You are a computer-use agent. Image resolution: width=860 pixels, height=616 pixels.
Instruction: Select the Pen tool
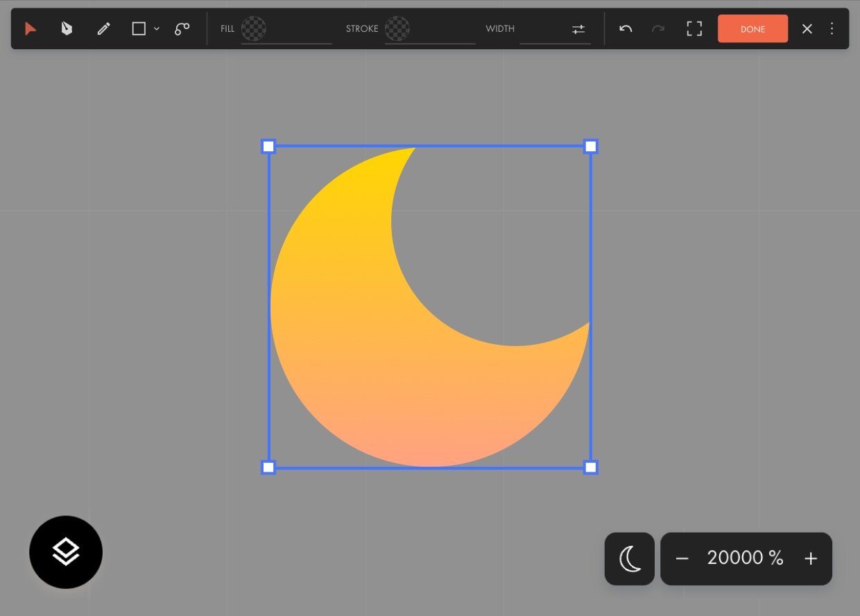pyautogui.click(x=67, y=28)
